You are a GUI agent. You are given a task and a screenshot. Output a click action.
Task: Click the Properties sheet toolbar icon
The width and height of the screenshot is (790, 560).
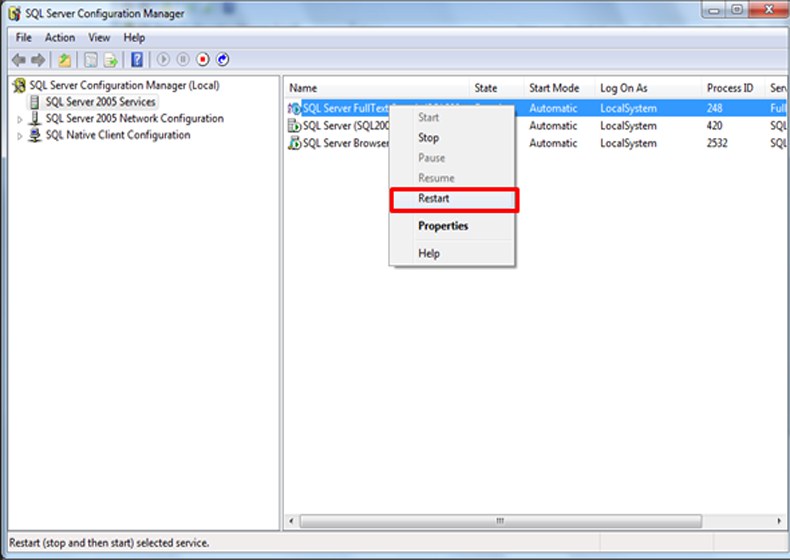click(90, 60)
